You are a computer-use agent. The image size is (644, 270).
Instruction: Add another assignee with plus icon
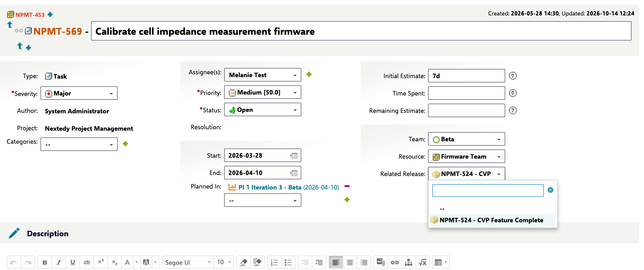coord(309,74)
